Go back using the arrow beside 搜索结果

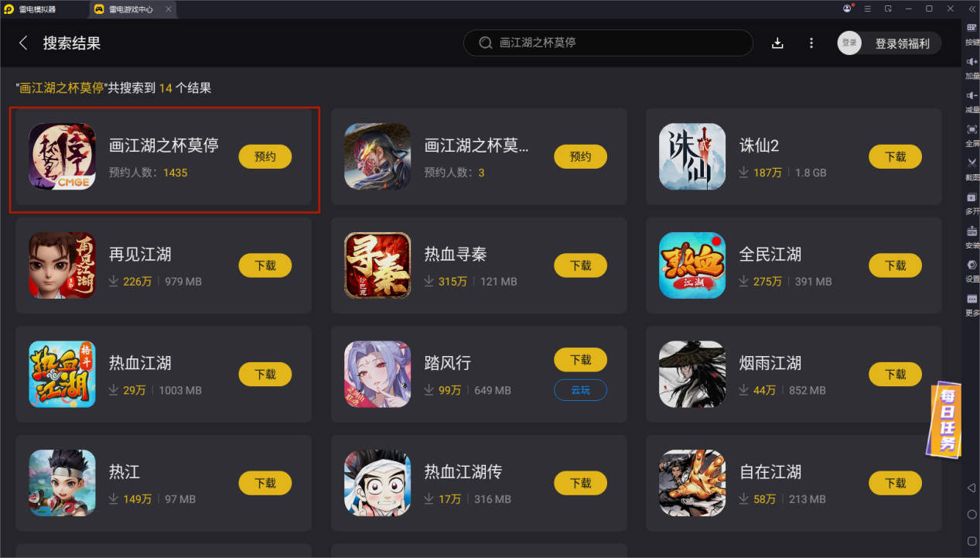[23, 43]
